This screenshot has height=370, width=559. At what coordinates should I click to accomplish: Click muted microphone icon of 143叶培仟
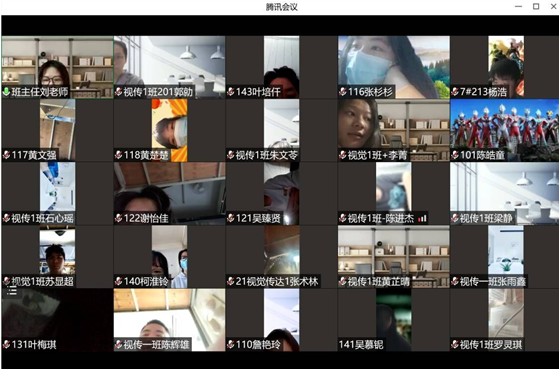point(231,92)
